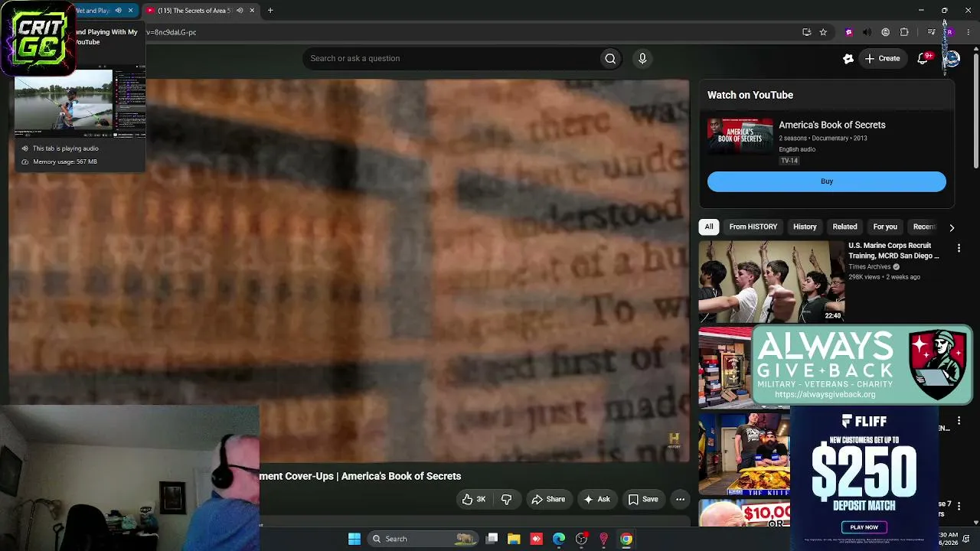The width and height of the screenshot is (980, 551).
Task: Launch File Explorer from the taskbar
Action: (x=514, y=539)
